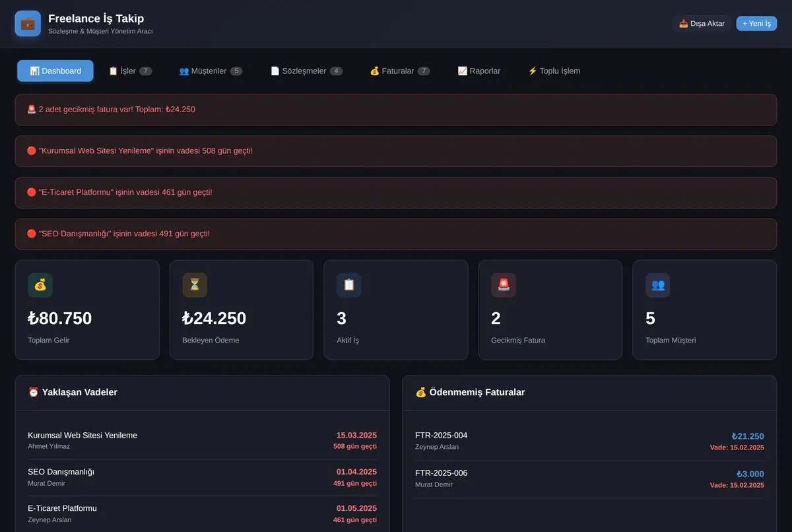The image size is (792, 532).
Task: Click the Sözleşme & Müşteri Yönetim Aracı subtitle
Action: tap(100, 31)
